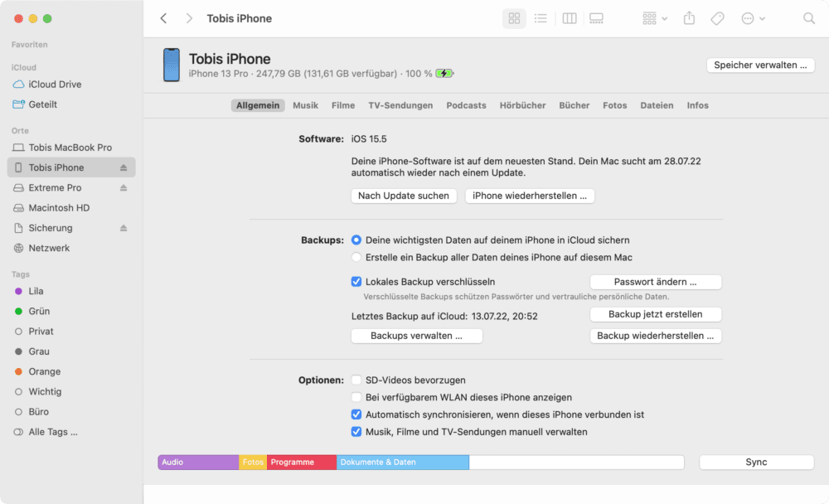The image size is (829, 504).
Task: Toggle Lokales Backup verschlüsseln checkbox
Action: (x=356, y=282)
